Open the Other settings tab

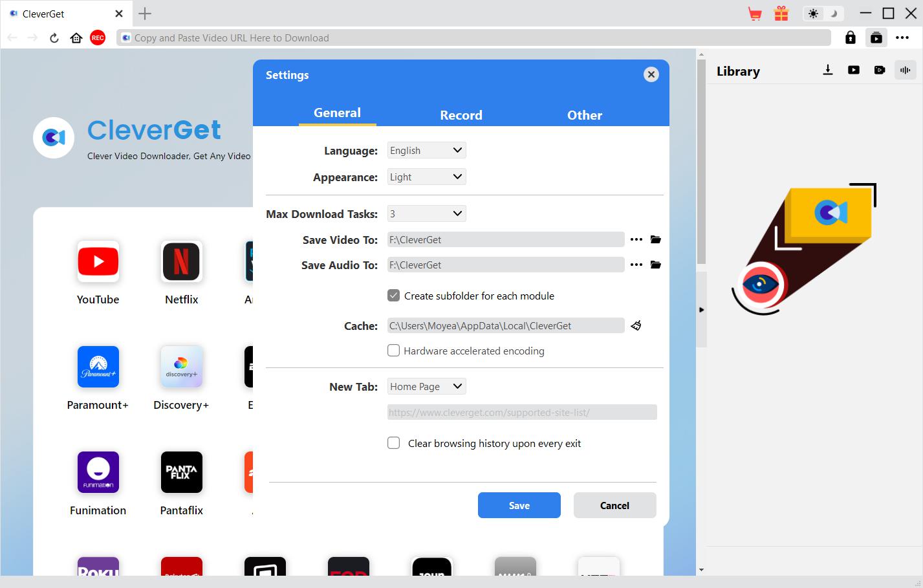pyautogui.click(x=584, y=114)
